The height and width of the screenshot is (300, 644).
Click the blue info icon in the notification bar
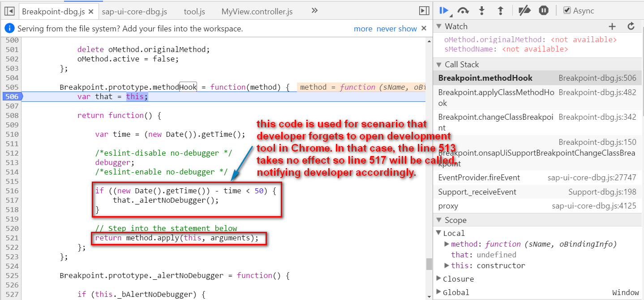[x=9, y=29]
